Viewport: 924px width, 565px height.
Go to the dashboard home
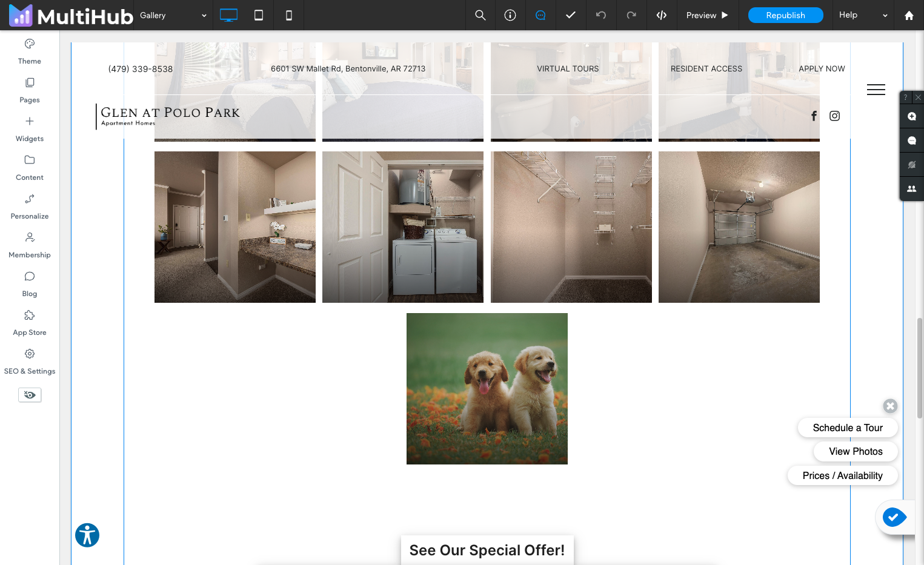pyautogui.click(x=909, y=15)
